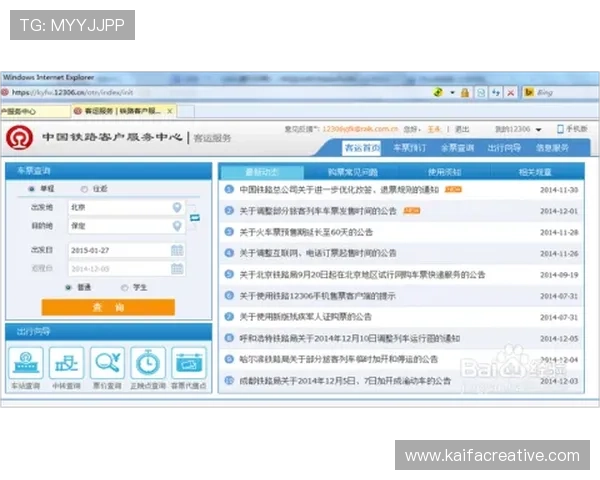Close the 客运服务 browser tab
The width and height of the screenshot is (600, 480).
point(170,111)
